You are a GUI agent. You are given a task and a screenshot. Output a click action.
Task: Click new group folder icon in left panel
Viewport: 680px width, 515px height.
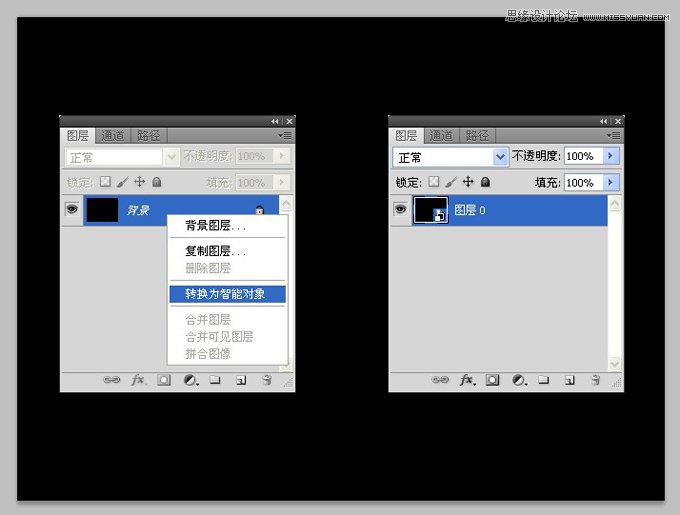(x=215, y=380)
